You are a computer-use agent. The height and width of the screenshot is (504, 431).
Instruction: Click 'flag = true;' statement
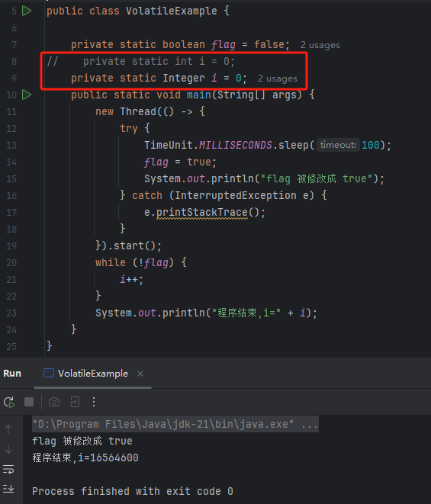[x=181, y=162]
